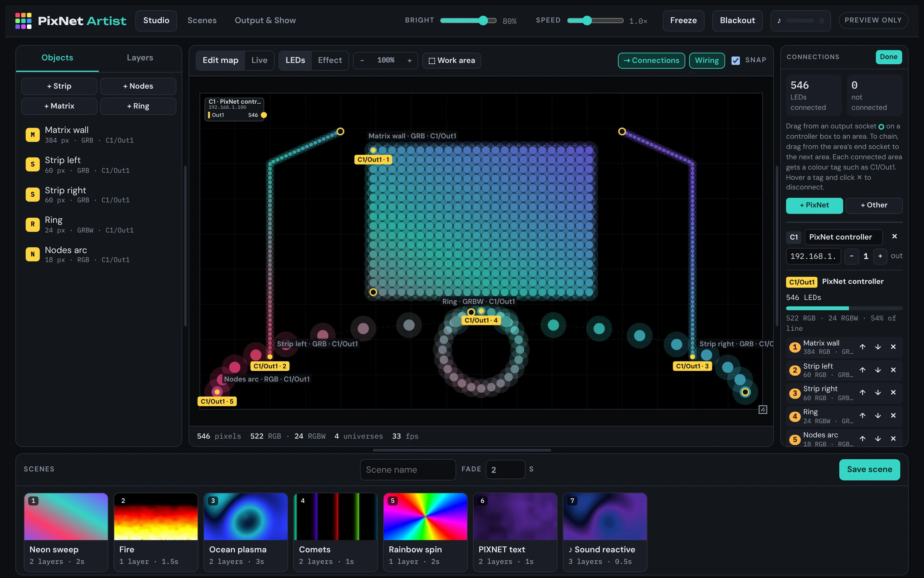
Task: Toggle Wiring view
Action: [x=707, y=60]
